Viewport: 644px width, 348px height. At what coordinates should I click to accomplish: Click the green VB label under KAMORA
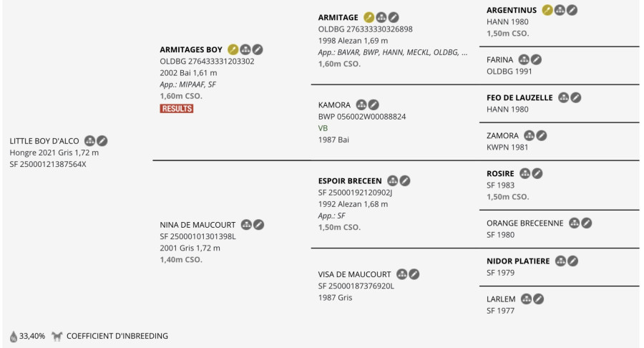point(323,127)
